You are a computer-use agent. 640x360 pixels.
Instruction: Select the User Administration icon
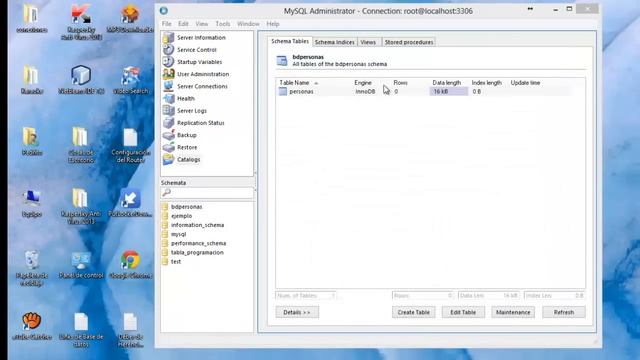[x=169, y=74]
